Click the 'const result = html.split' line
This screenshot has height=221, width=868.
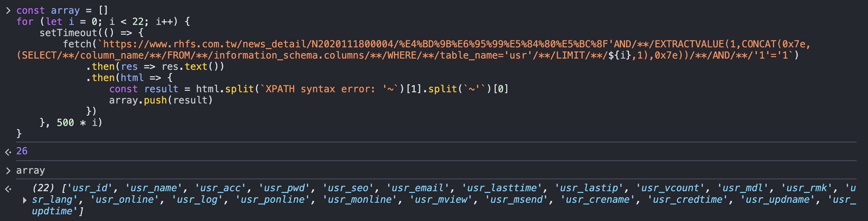click(x=309, y=89)
